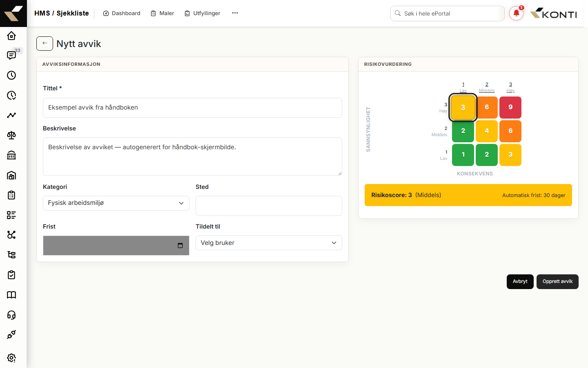Open the Kategori dropdown
The width and height of the screenshot is (588, 368).
[x=116, y=203]
